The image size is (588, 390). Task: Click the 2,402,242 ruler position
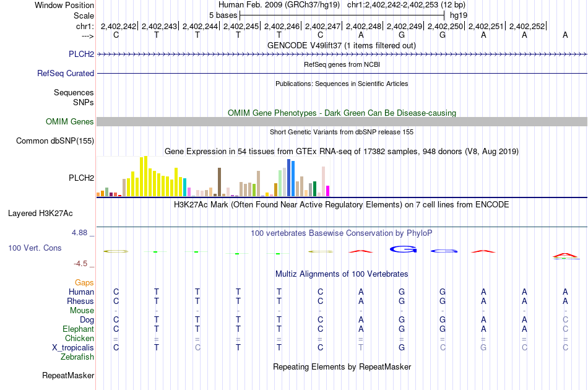tap(118, 26)
